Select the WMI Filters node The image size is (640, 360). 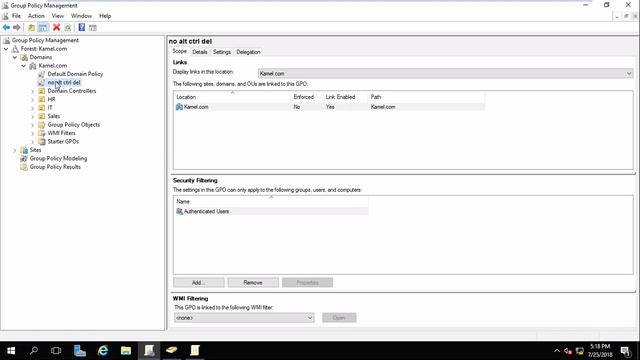coord(61,133)
